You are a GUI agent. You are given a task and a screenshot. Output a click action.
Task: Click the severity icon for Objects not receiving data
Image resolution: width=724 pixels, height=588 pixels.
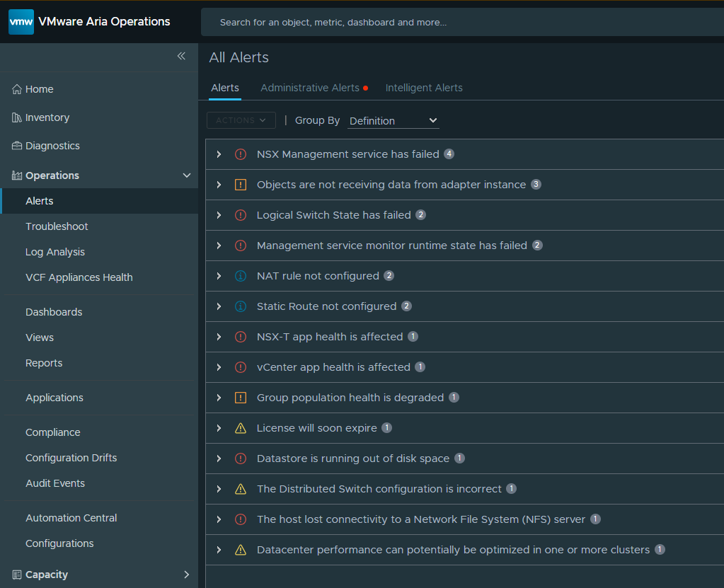(241, 185)
